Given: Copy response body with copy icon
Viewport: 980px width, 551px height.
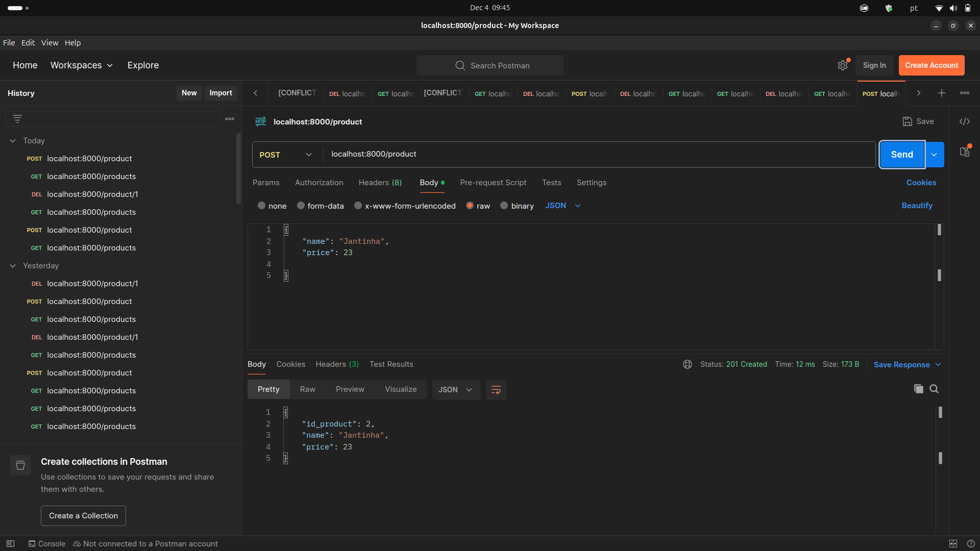Looking at the screenshot, I should (x=918, y=389).
